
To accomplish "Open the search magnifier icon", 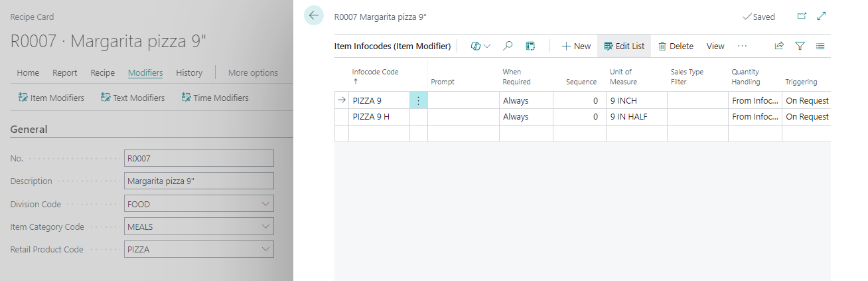I will (x=508, y=46).
